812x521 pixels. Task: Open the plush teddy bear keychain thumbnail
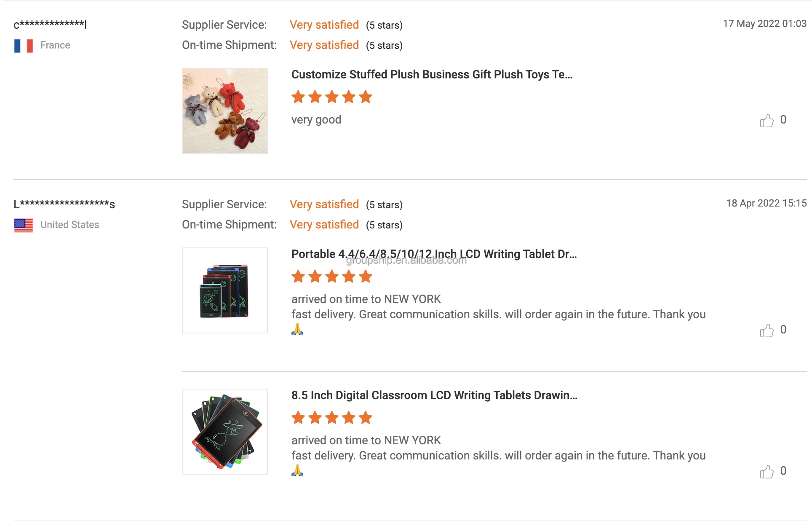pos(225,111)
